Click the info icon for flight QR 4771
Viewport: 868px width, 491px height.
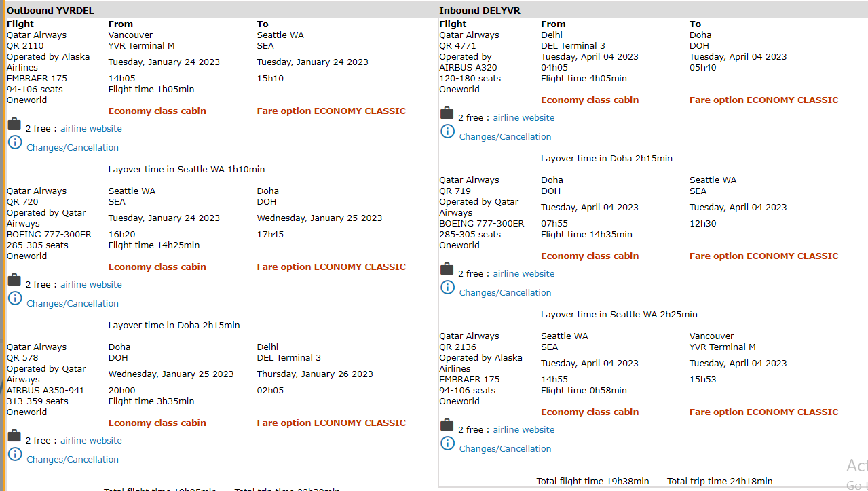pos(447,132)
